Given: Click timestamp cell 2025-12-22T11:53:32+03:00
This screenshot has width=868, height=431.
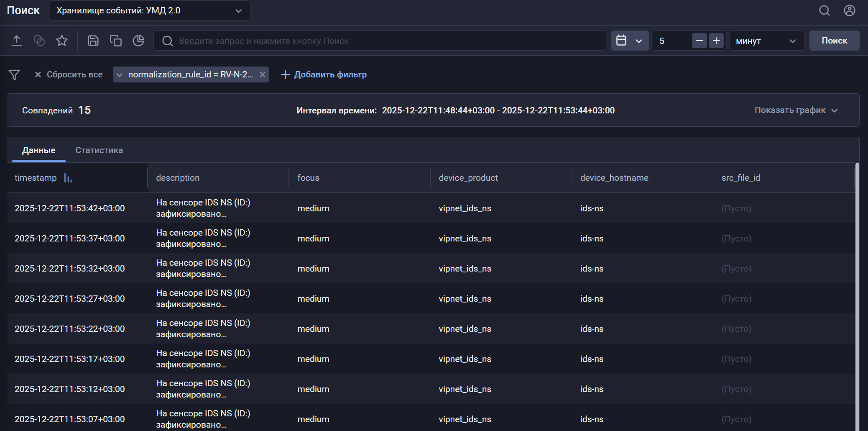Looking at the screenshot, I should [x=70, y=269].
